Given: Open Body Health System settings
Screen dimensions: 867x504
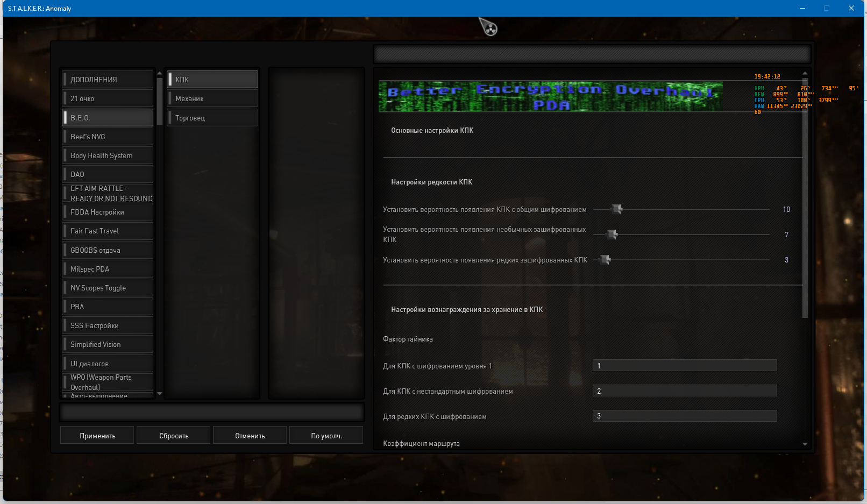Looking at the screenshot, I should click(108, 155).
